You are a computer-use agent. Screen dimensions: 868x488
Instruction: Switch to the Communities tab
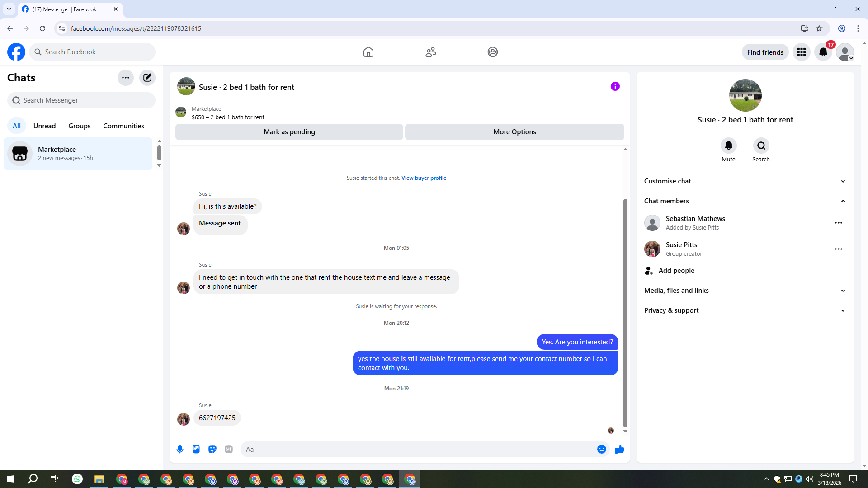pos(123,126)
